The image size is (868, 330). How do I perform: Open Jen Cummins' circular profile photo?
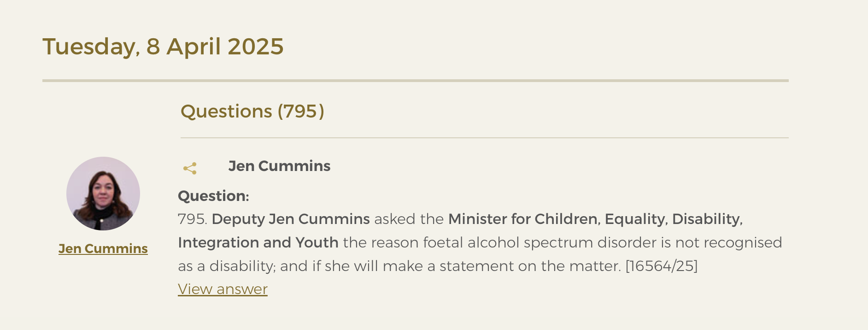point(103,194)
